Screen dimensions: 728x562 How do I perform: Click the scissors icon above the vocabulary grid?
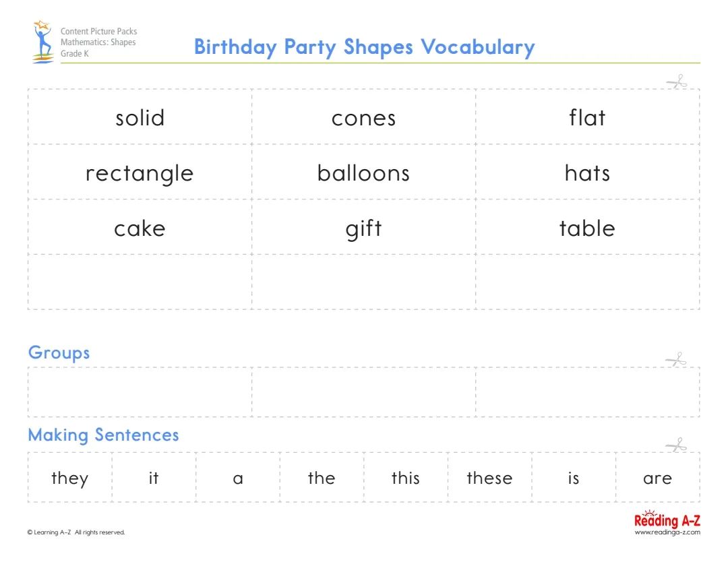(676, 82)
